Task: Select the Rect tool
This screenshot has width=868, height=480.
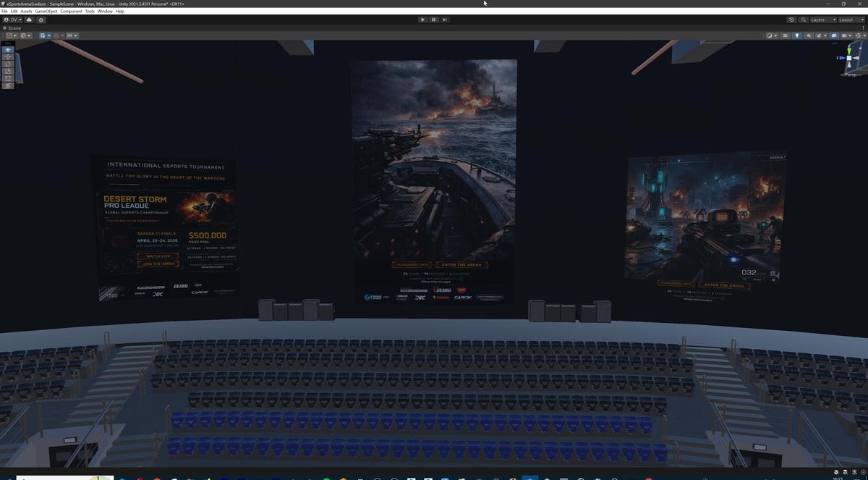Action: pyautogui.click(x=8, y=78)
